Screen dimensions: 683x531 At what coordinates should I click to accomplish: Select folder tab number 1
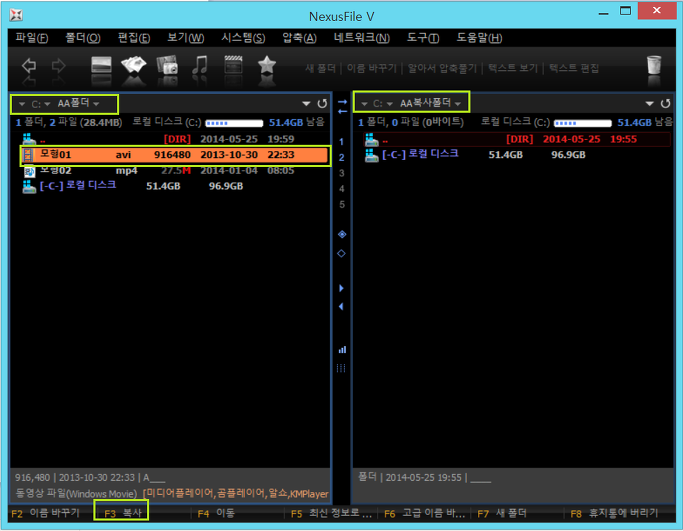point(342,142)
